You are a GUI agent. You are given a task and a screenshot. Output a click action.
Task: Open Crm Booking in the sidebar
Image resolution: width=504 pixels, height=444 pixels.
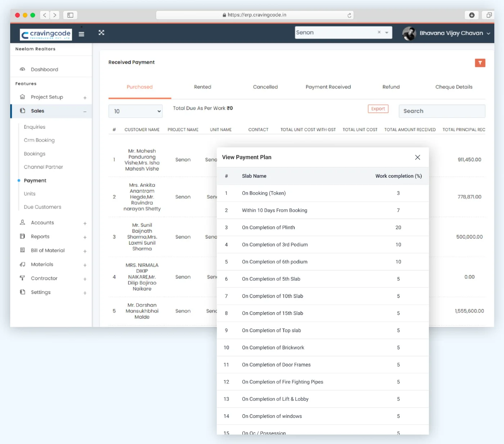click(39, 140)
